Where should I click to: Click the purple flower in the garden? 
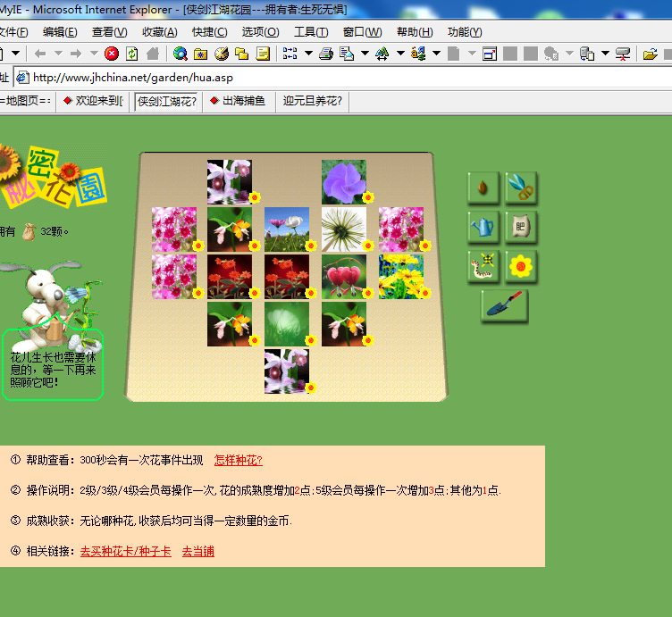click(x=344, y=182)
